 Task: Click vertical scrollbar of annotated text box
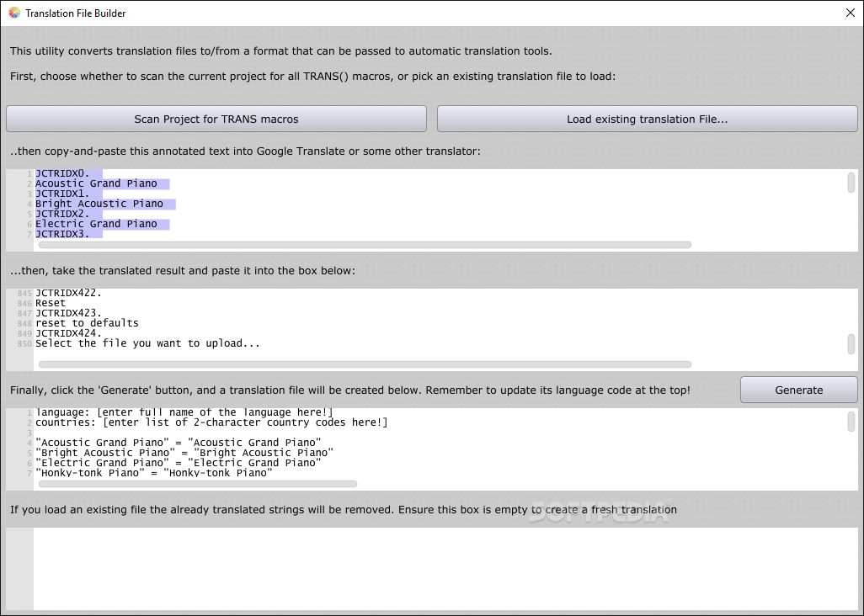tap(851, 183)
